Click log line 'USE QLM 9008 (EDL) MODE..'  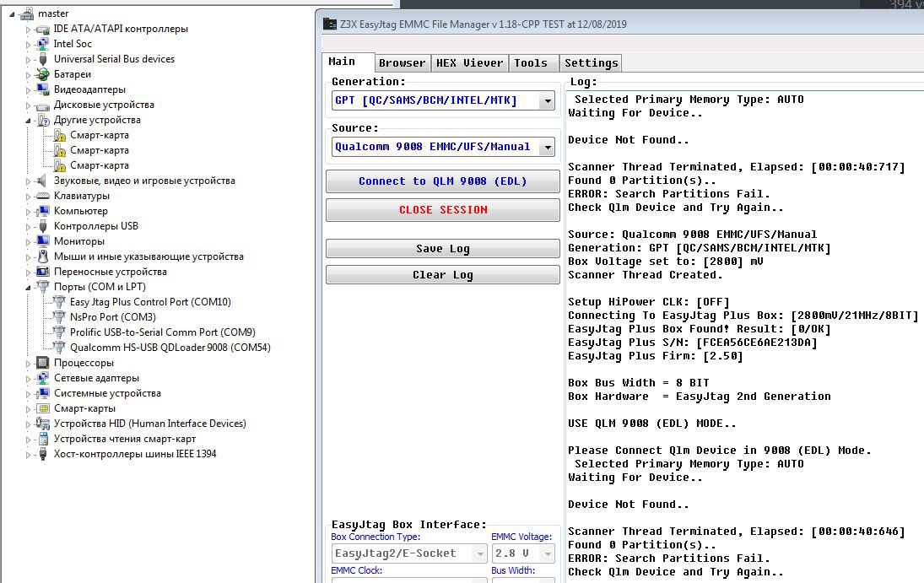pos(651,424)
